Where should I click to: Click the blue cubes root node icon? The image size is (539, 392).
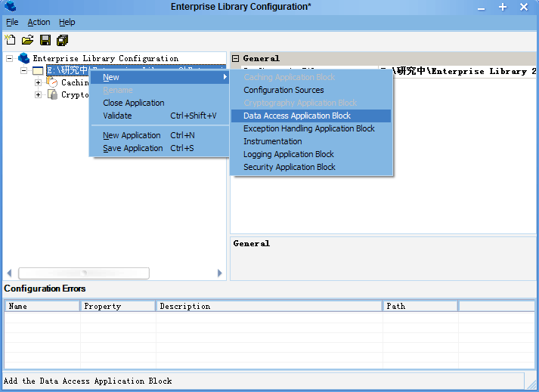point(23,58)
